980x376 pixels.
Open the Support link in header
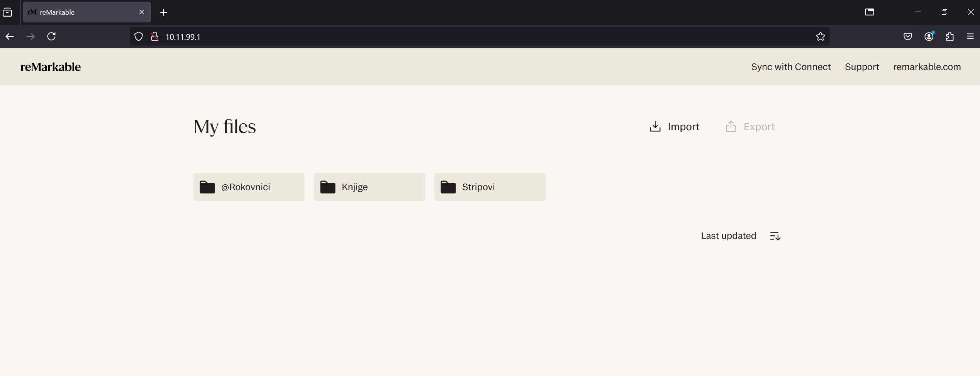pyautogui.click(x=862, y=67)
